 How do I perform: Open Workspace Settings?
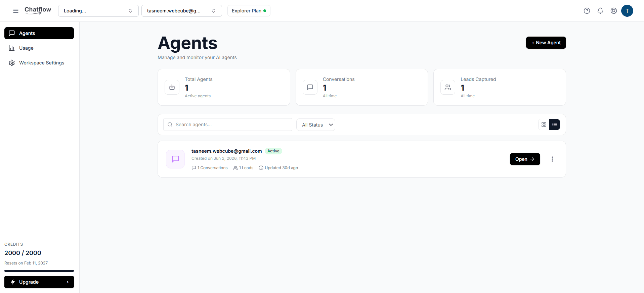(39, 63)
